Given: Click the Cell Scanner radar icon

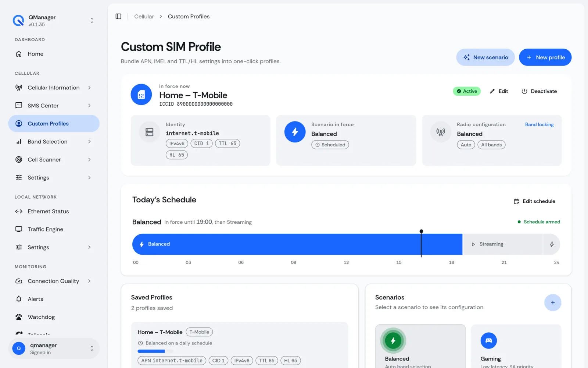Looking at the screenshot, I should [x=19, y=160].
